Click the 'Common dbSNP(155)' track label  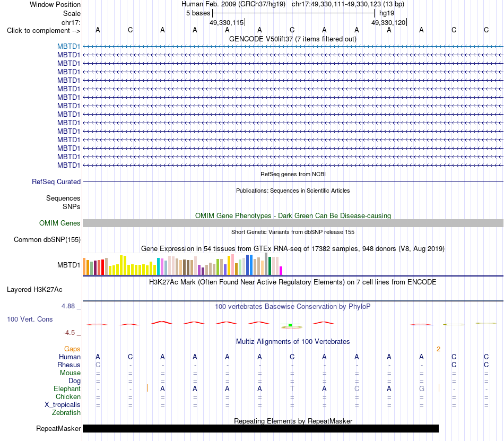(47, 239)
